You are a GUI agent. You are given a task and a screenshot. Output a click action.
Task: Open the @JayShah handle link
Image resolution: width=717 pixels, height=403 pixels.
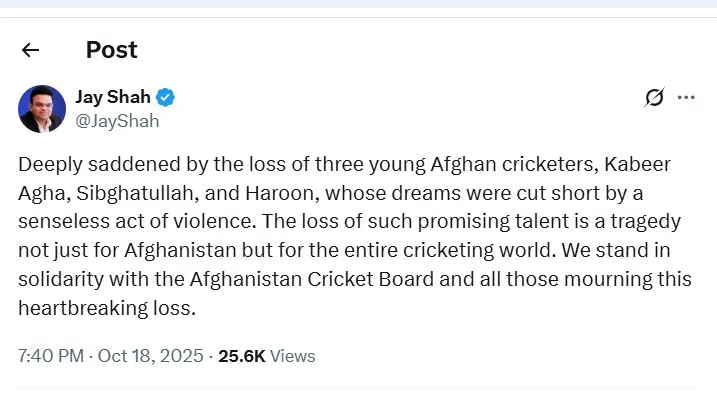[117, 121]
